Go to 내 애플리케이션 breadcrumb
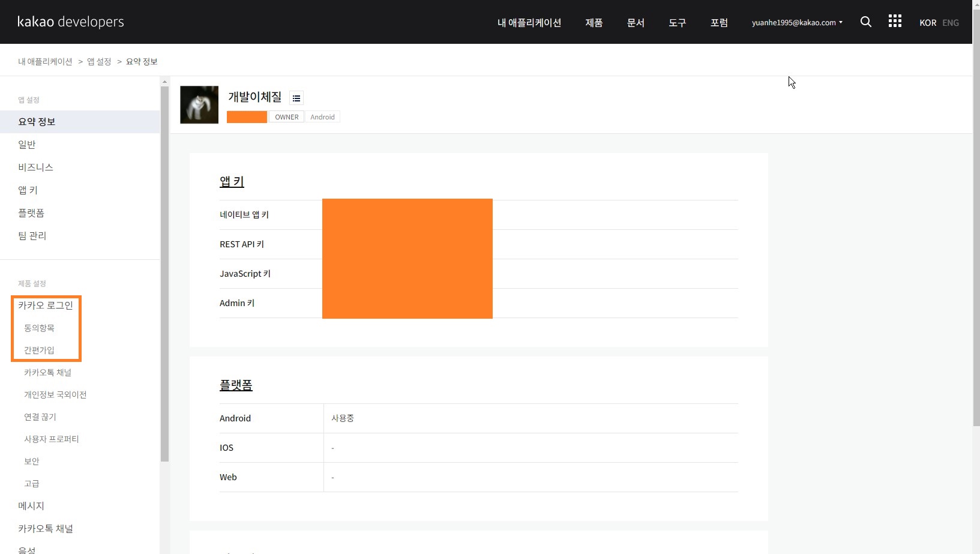This screenshot has width=980, height=554. pyautogui.click(x=45, y=62)
